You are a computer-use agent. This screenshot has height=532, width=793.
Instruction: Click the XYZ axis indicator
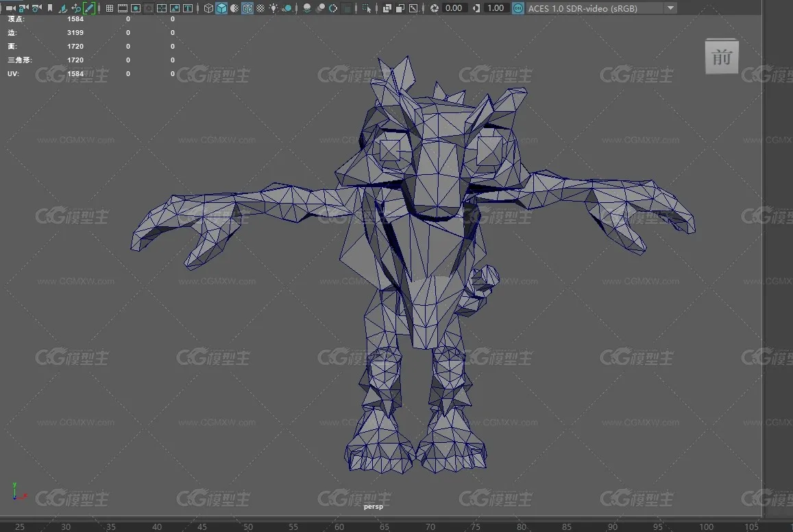(19, 492)
